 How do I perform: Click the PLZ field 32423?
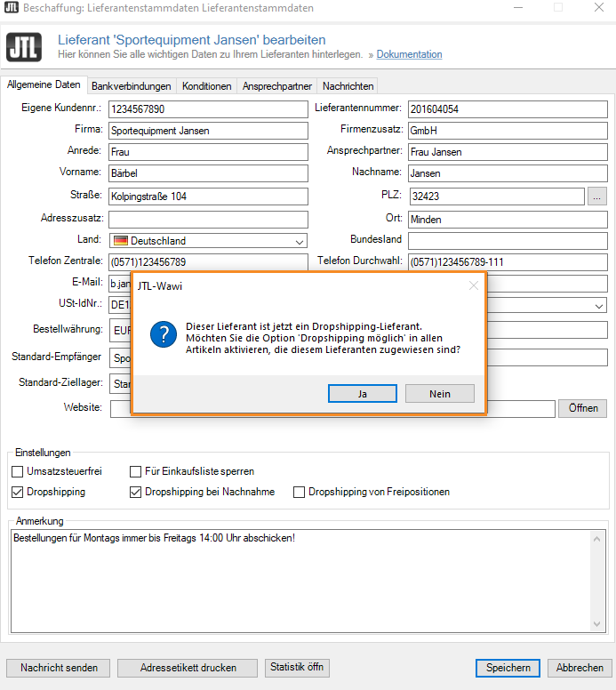[x=497, y=197]
